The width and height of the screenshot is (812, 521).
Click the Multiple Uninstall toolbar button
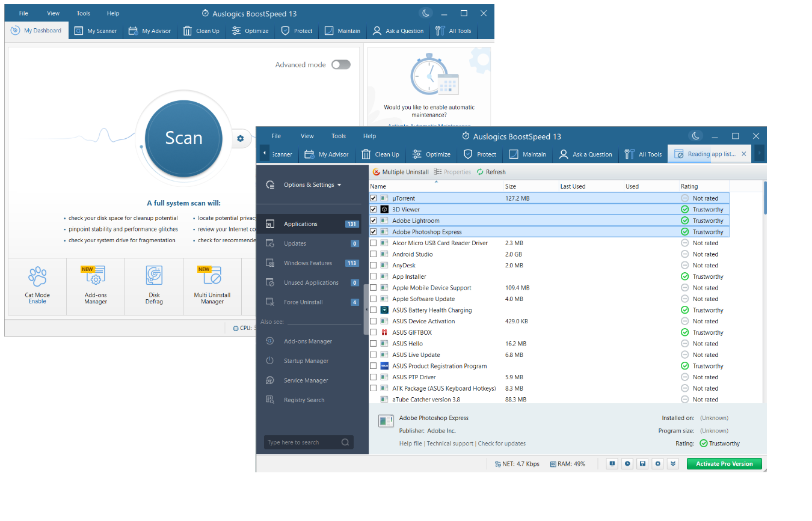click(401, 172)
